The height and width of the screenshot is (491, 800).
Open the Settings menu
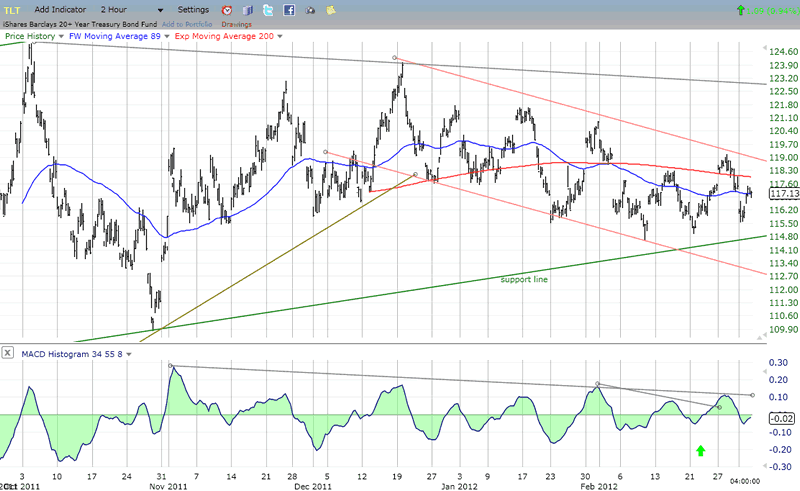193,9
